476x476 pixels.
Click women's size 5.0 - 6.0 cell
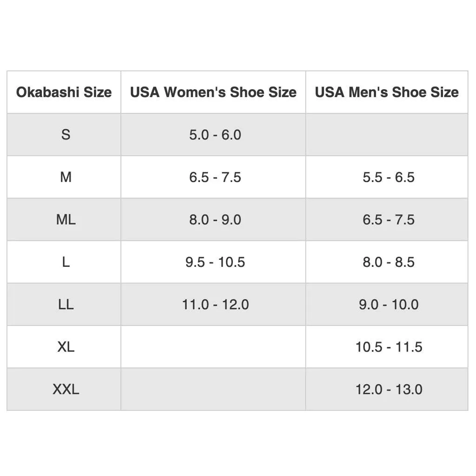click(x=213, y=134)
